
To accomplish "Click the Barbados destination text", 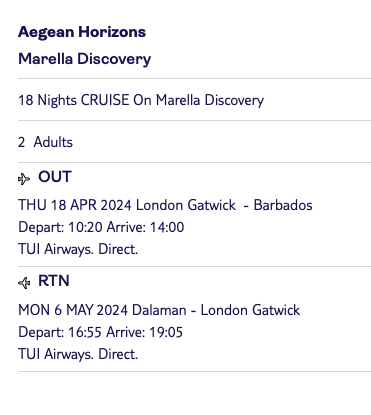I will pyautogui.click(x=283, y=205).
